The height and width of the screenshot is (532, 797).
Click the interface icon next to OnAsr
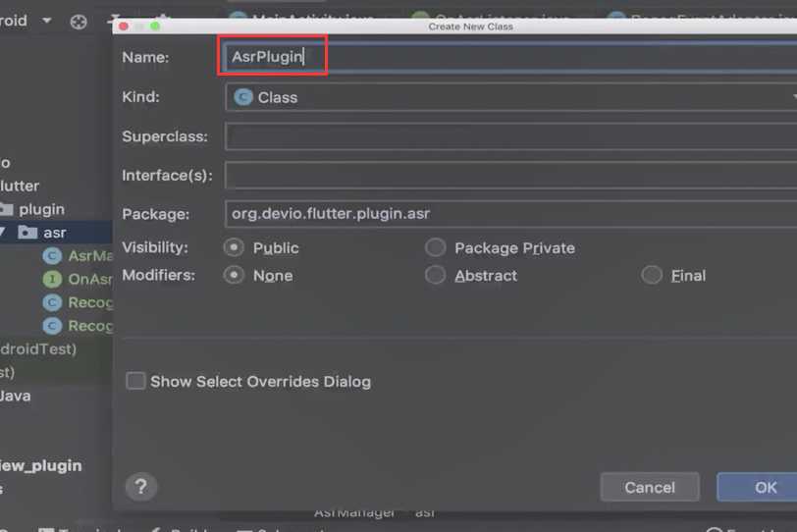coord(52,279)
